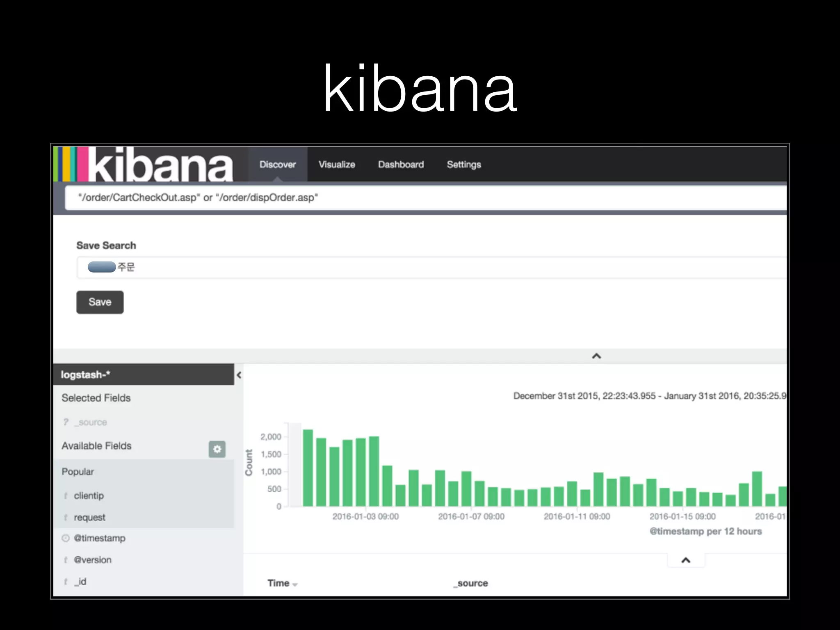The height and width of the screenshot is (630, 840).
Task: Select the @version field
Action: (92, 560)
